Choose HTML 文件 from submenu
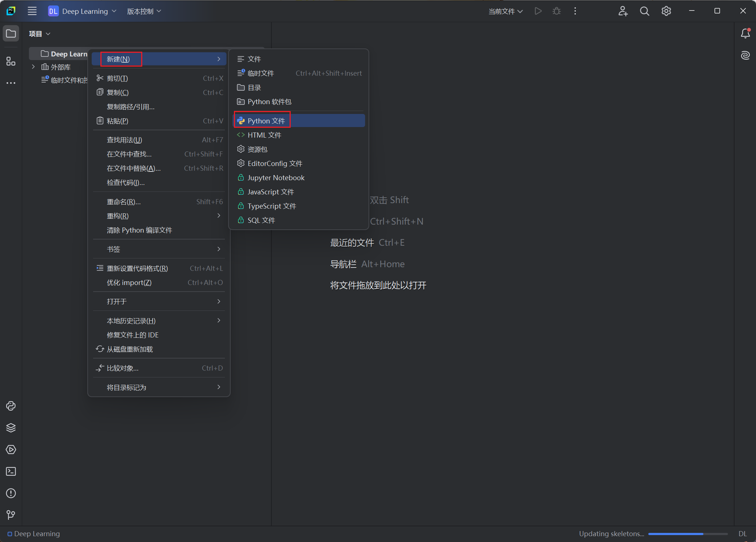Image resolution: width=756 pixels, height=542 pixels. (299, 135)
